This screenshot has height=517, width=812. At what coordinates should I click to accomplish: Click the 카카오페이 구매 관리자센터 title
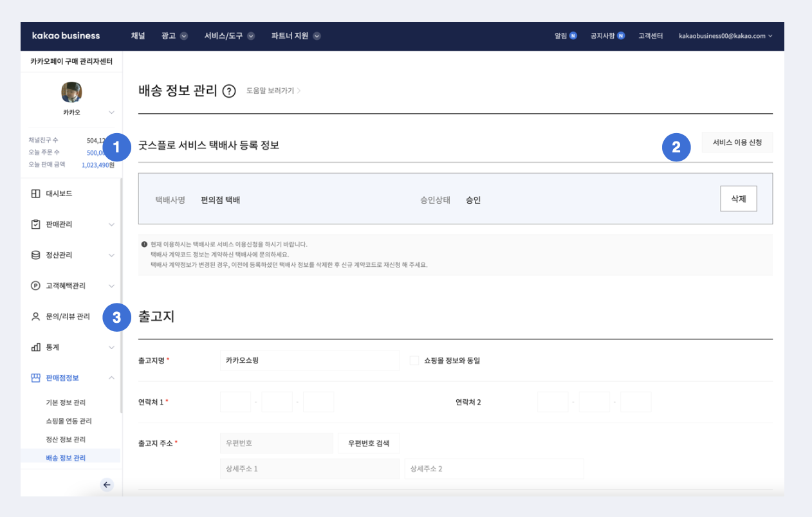click(71, 62)
